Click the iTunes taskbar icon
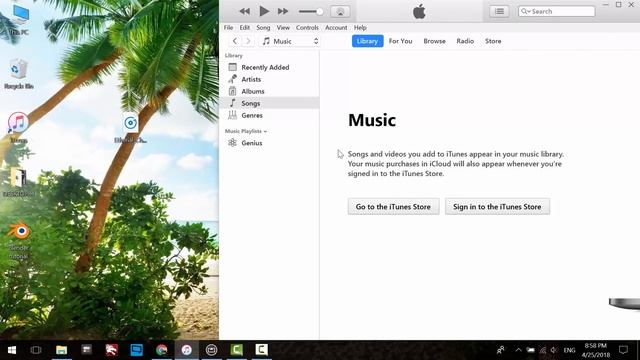Viewport: 640px width, 360px height. pos(187,350)
